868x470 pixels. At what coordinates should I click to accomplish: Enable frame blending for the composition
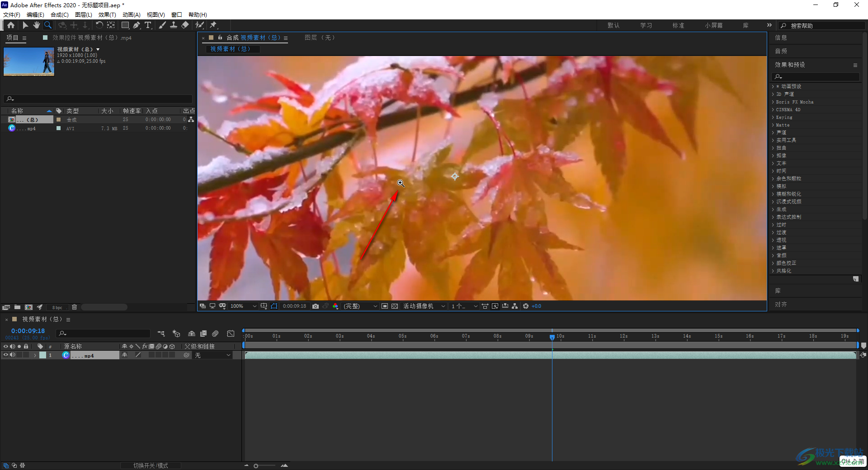pyautogui.click(x=203, y=334)
